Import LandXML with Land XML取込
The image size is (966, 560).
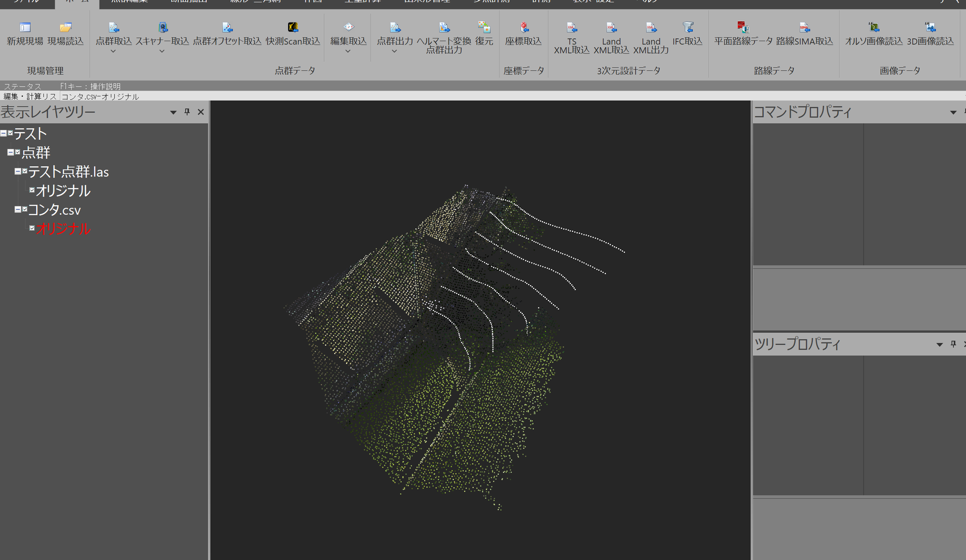(x=611, y=38)
